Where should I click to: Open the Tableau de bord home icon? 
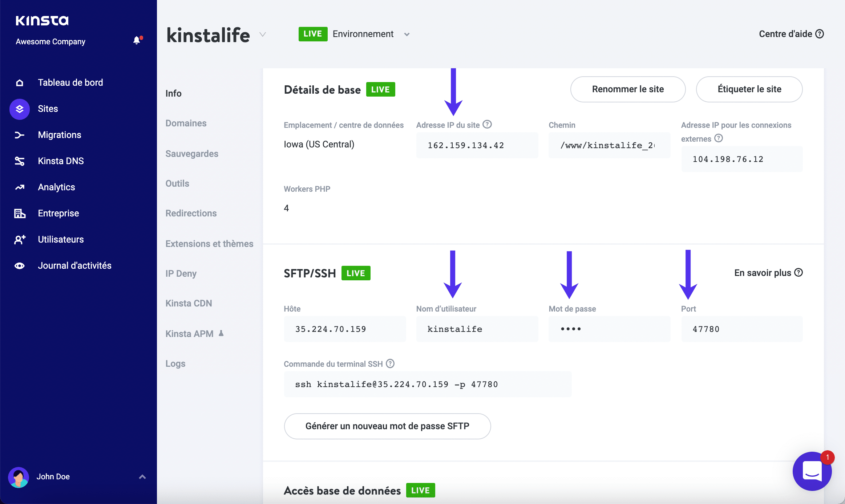[x=19, y=82]
